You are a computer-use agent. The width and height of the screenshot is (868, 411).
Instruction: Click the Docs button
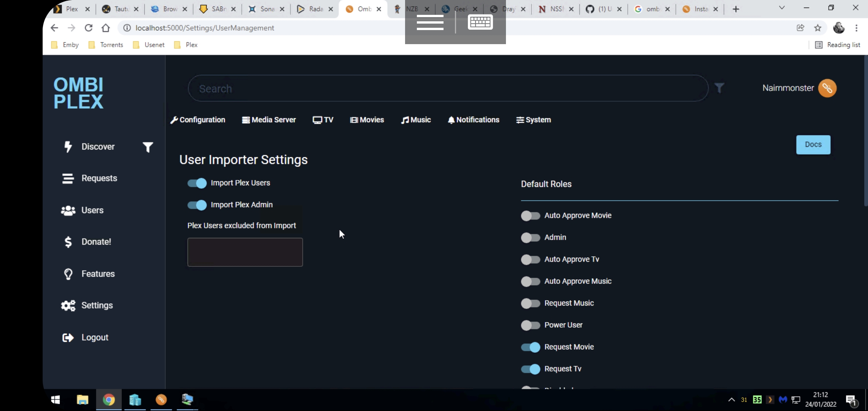(813, 145)
